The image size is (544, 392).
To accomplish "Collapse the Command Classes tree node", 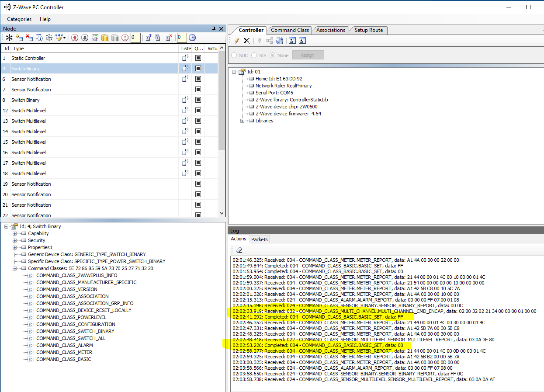I will [x=15, y=268].
